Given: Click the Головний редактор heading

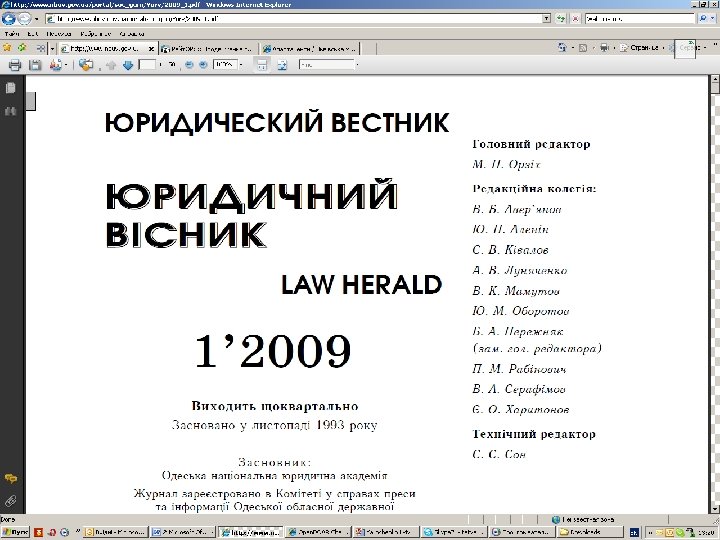Looking at the screenshot, I should [531, 144].
